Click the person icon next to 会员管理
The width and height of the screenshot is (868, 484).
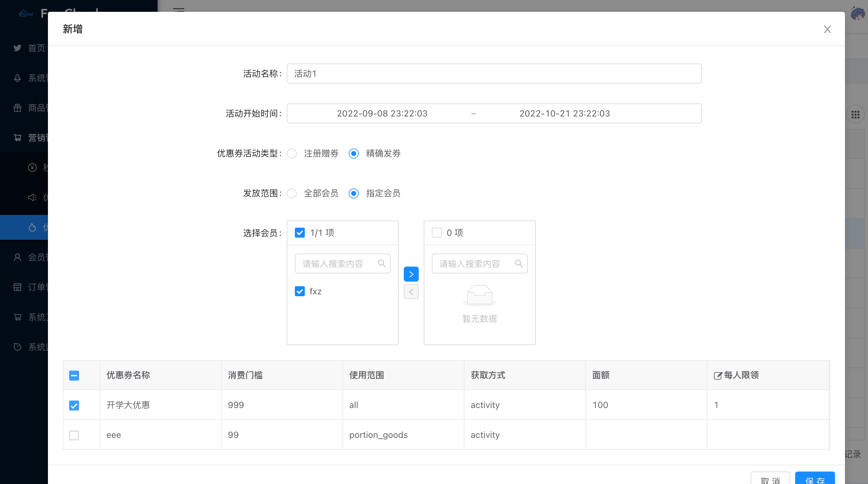tap(17, 257)
